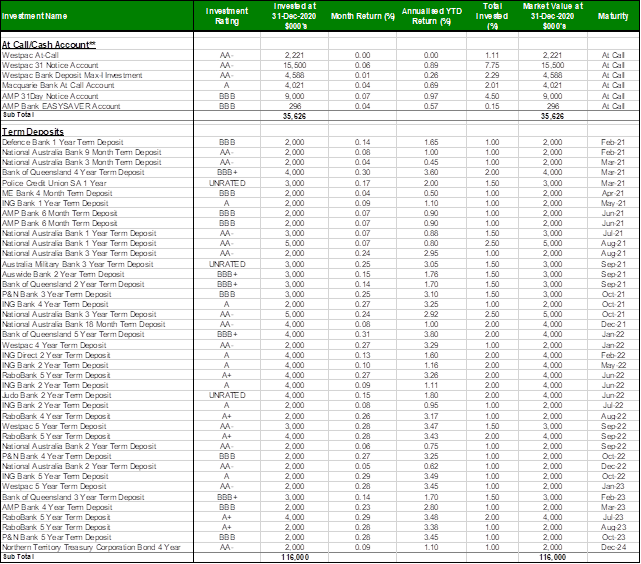Click the Total Invested (%) column header
The image size is (641, 564).
click(492, 16)
